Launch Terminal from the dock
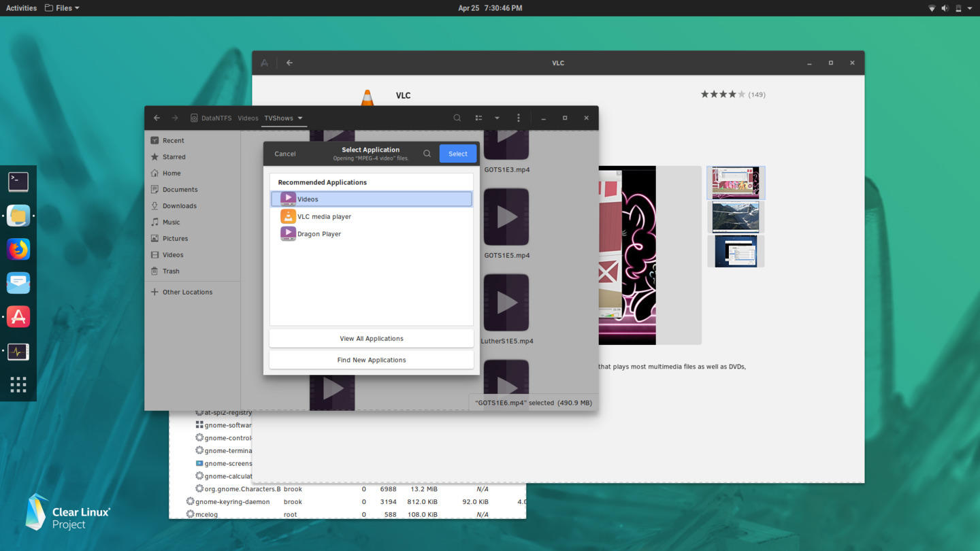Screen dimensions: 980x551 [x=18, y=182]
